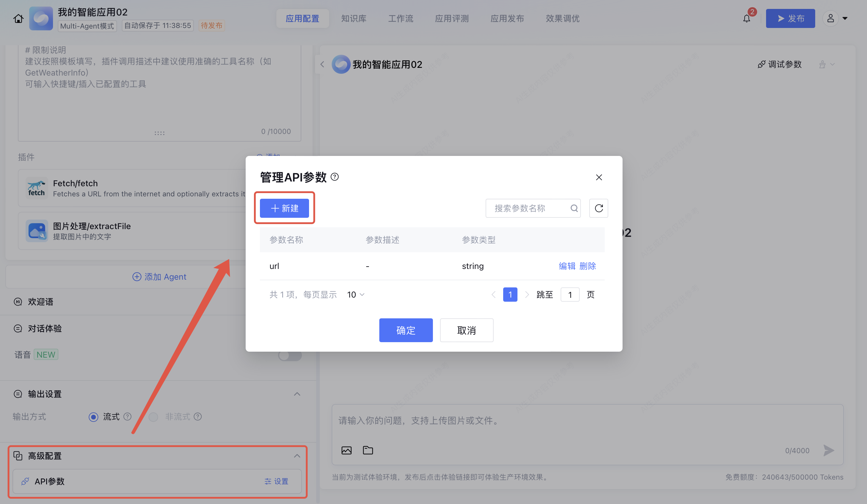The image size is (867, 504).
Task: Click the app logo in the header
Action: [x=41, y=18]
